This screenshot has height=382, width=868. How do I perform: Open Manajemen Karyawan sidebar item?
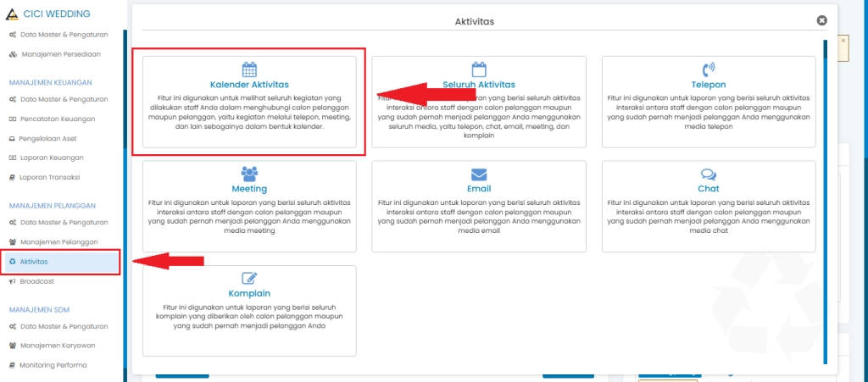[x=58, y=346]
